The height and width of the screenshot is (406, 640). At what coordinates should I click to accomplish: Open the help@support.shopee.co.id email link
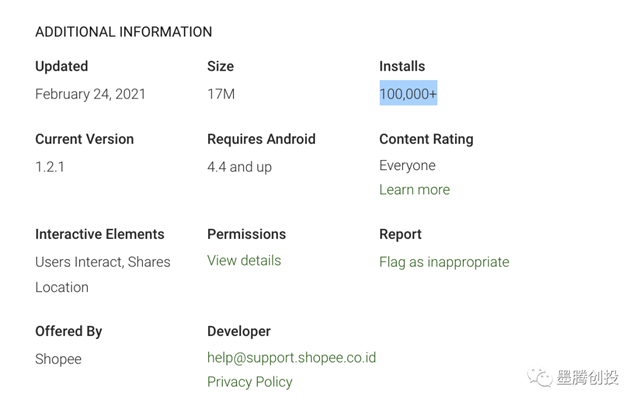point(291,357)
